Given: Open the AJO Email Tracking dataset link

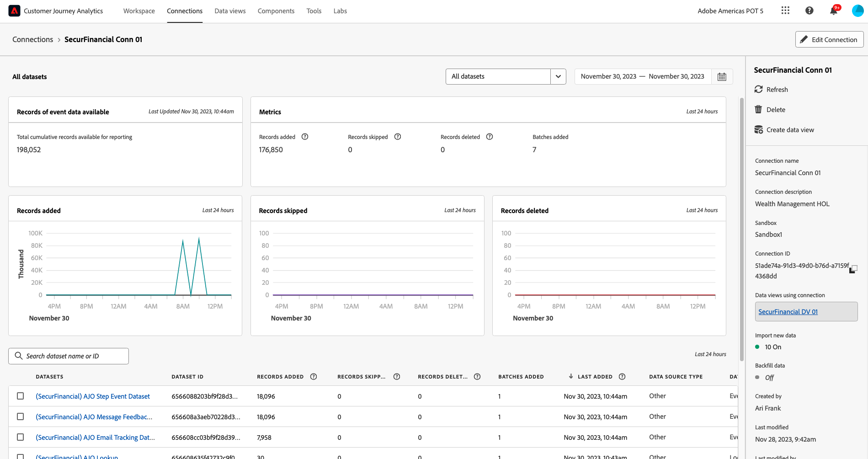Looking at the screenshot, I should coord(95,438).
